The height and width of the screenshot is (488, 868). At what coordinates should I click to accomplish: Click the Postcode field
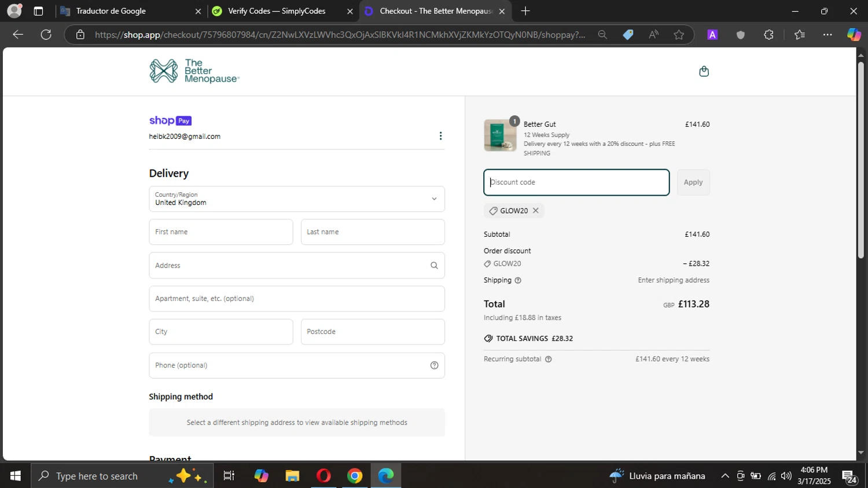(373, 332)
